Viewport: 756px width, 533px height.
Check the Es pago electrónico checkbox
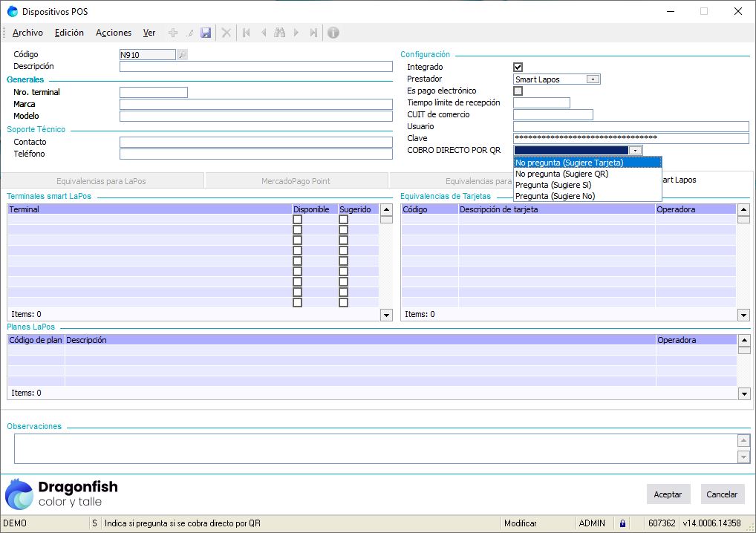coord(518,91)
